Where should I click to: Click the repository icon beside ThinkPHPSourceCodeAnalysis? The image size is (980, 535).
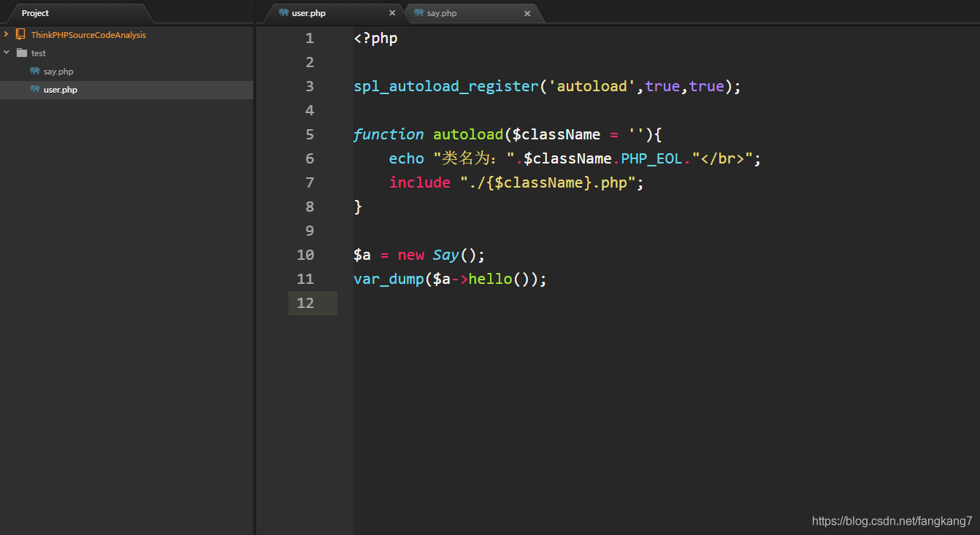coord(20,34)
